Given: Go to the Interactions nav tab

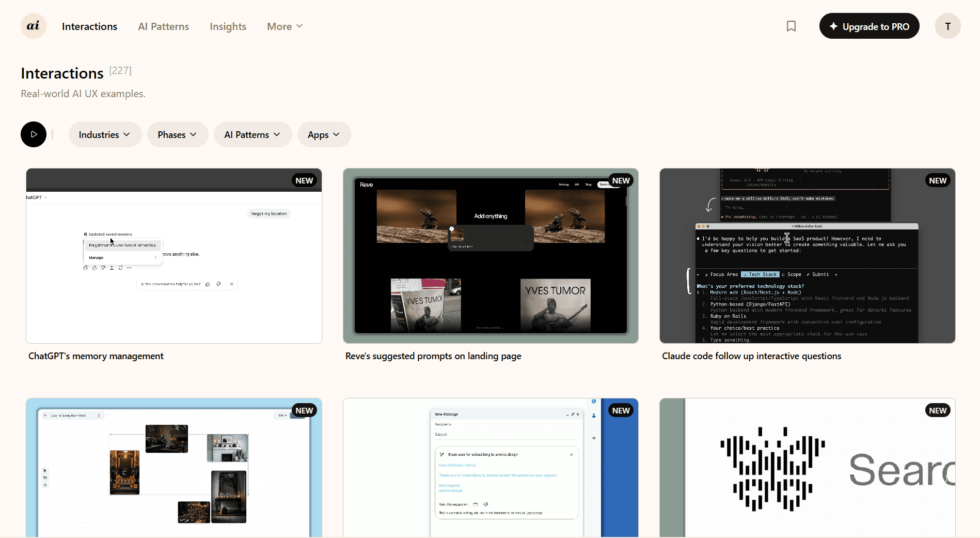Looking at the screenshot, I should point(89,26).
